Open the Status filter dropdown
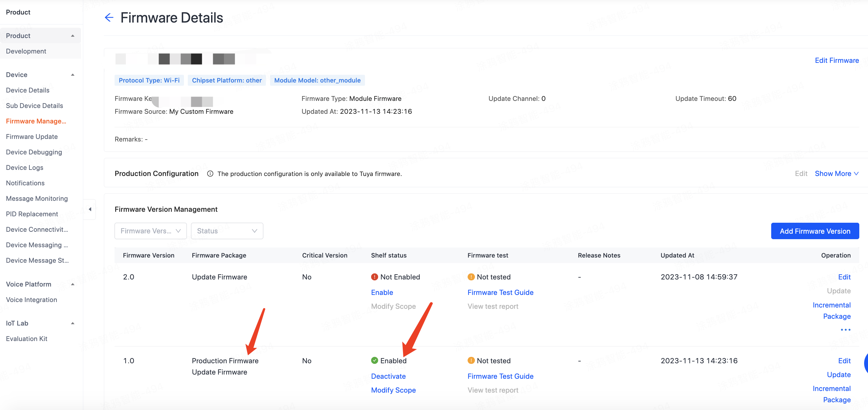Viewport: 868px width, 410px height. click(227, 231)
